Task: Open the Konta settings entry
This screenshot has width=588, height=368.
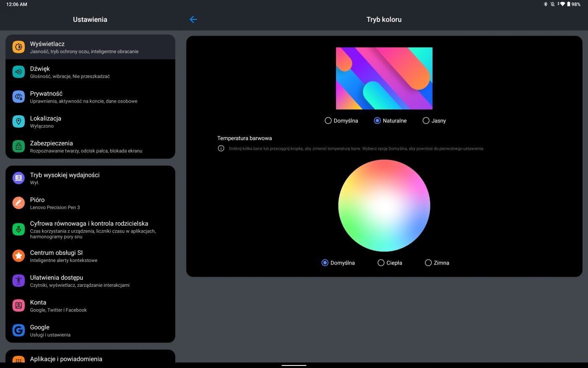Action: 90,305
